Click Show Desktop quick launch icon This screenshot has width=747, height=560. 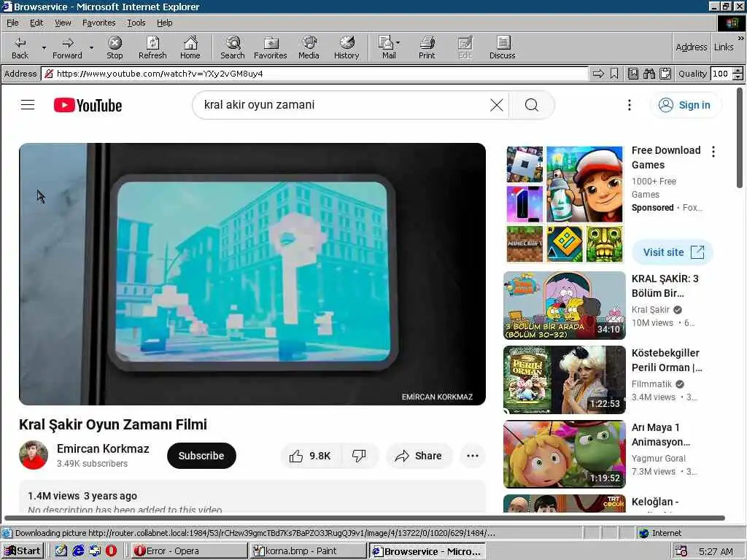click(61, 551)
